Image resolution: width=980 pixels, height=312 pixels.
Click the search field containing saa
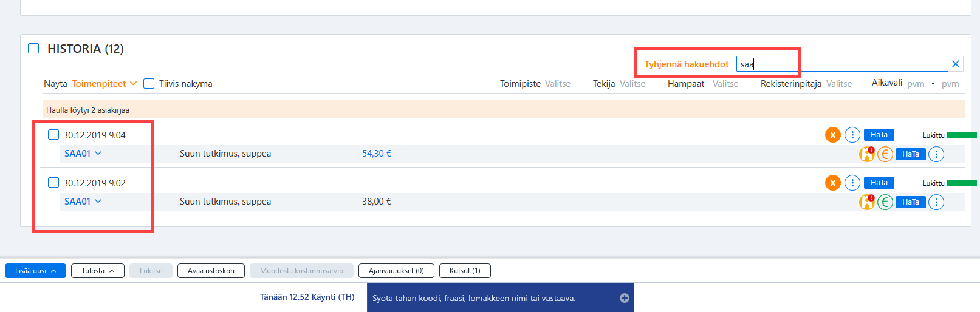842,64
